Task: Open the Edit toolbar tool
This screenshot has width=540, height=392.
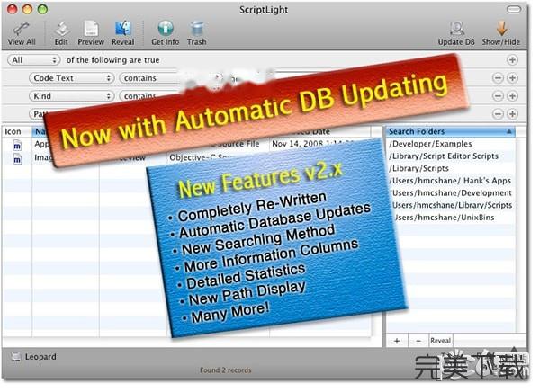Action: pos(61,33)
